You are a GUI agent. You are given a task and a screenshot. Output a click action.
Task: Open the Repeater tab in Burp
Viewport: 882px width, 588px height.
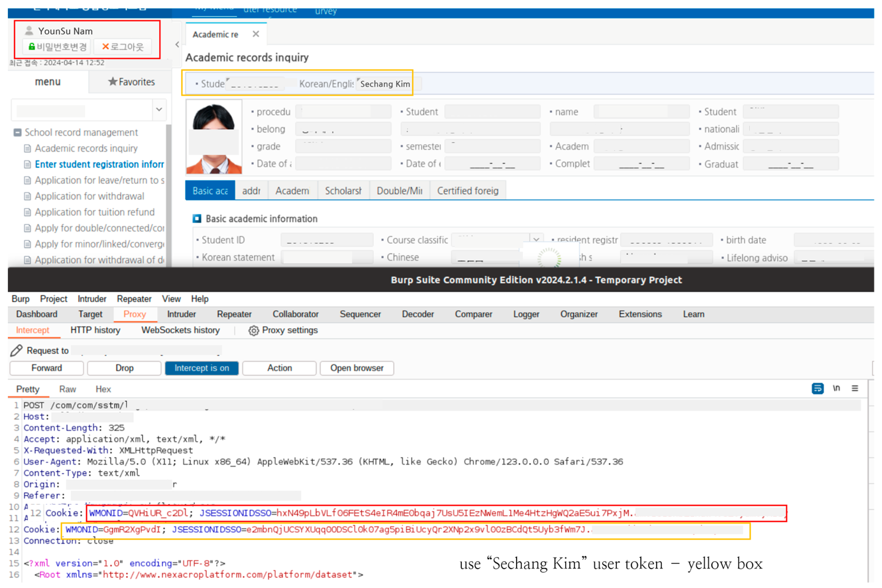(x=234, y=314)
